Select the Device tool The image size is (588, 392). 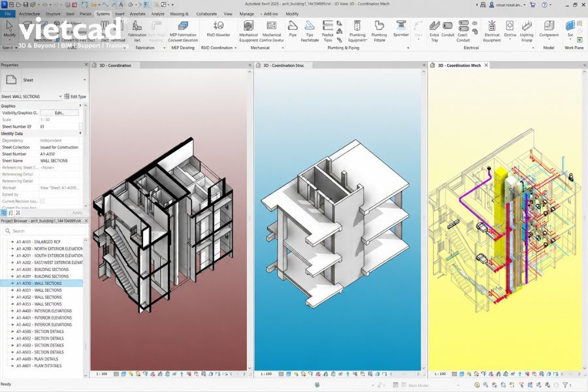[510, 30]
